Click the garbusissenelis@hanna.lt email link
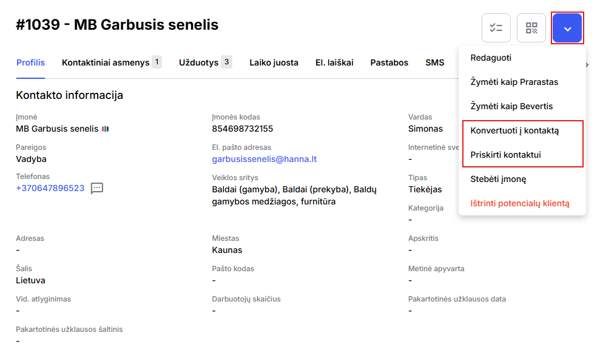Viewport: 600px width, 364px height. (265, 159)
